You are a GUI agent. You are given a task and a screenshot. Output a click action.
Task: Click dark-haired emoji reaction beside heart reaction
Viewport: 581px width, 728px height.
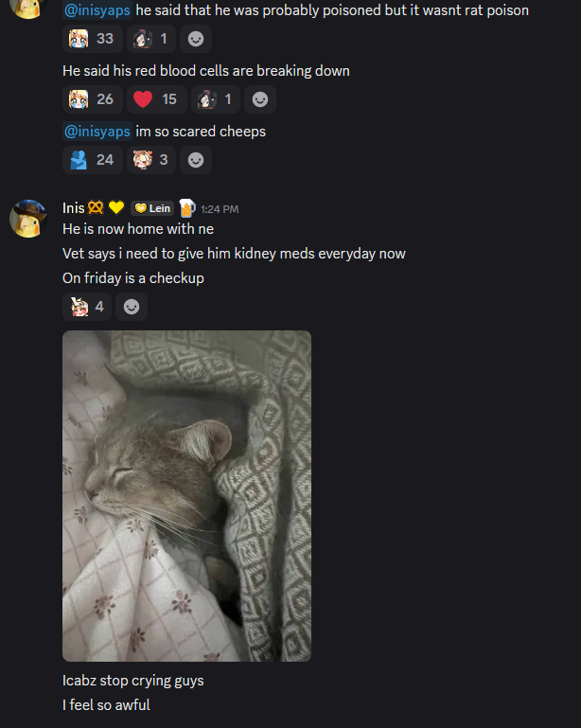[x=216, y=99]
